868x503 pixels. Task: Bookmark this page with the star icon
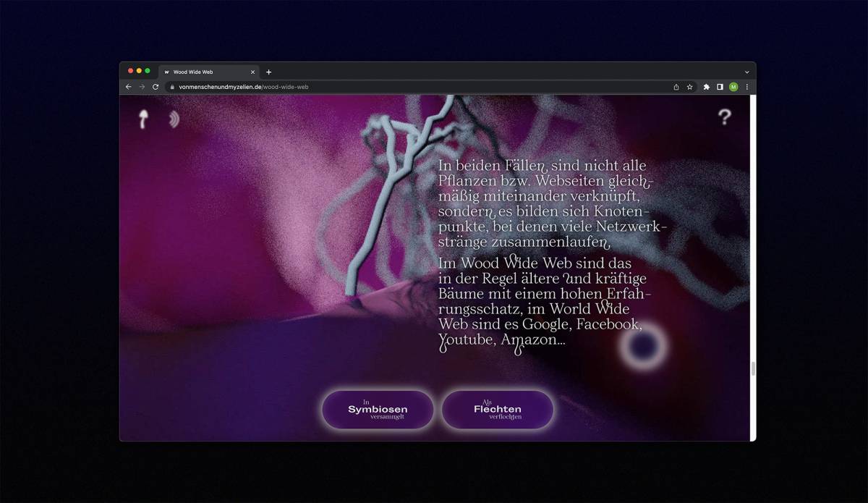(690, 87)
